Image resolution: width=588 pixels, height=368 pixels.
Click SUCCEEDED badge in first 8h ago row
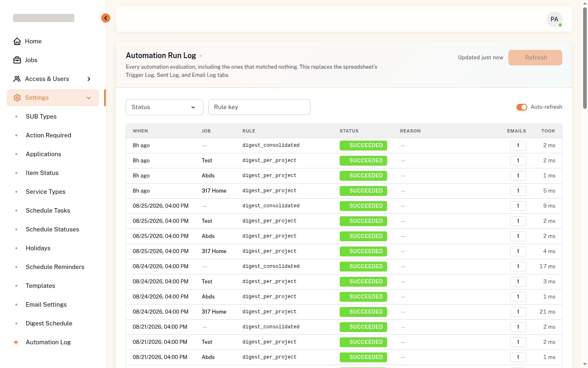pyautogui.click(x=363, y=146)
